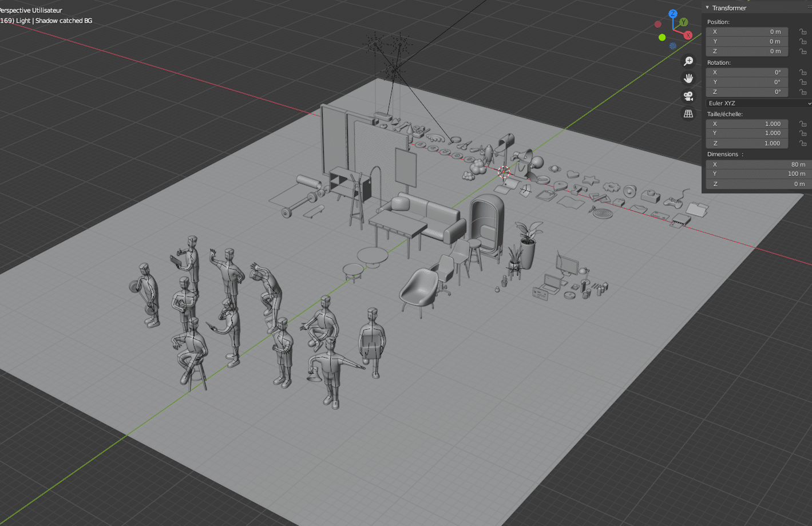Select the Position Y field
This screenshot has height=526, width=812.
[x=747, y=42]
